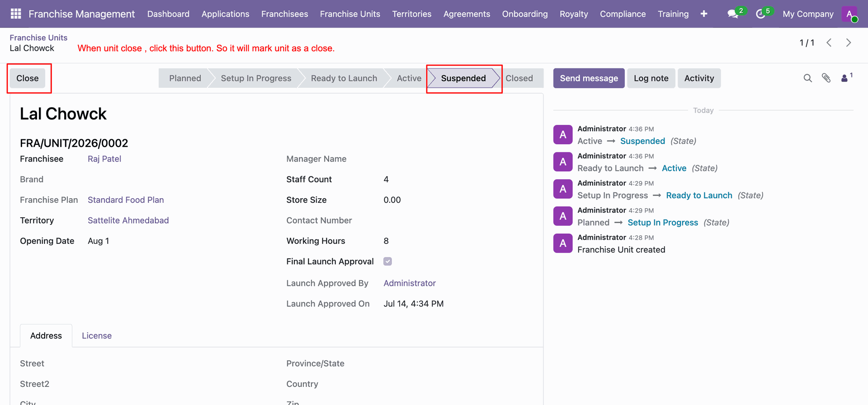Open Standard Food Plan link

click(x=126, y=200)
